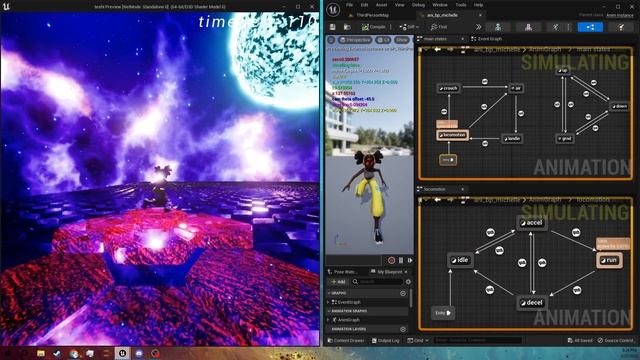
Task: Select transition rule from run to decel
Action: click(576, 290)
